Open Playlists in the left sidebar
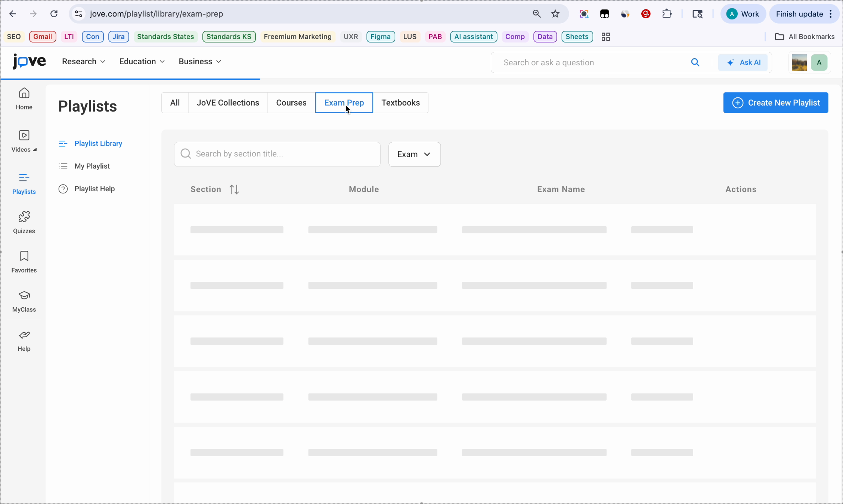Screen dimensions: 843x504 click(24, 184)
